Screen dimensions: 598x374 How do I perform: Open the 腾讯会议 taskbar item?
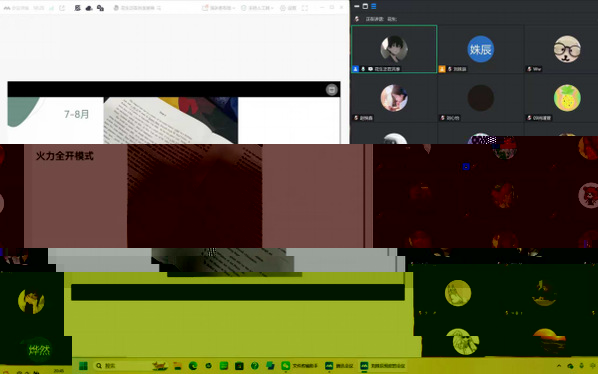[x=339, y=366]
